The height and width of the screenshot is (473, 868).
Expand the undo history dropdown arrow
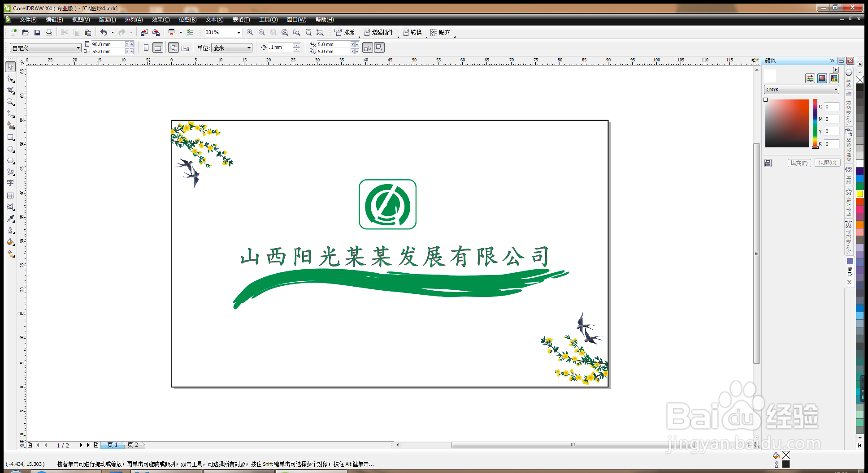pyautogui.click(x=113, y=32)
